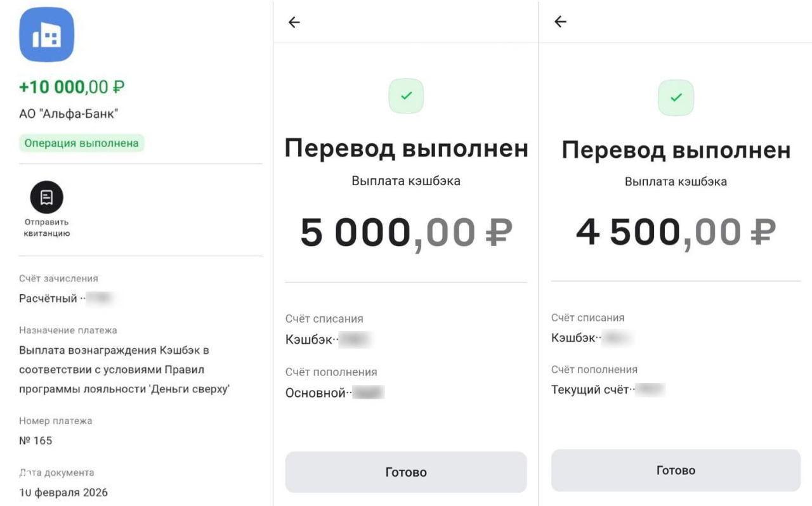Screen dimensions: 812x506
Task: Tap the Отправить квитанцию receipt icon
Action: coord(46,198)
